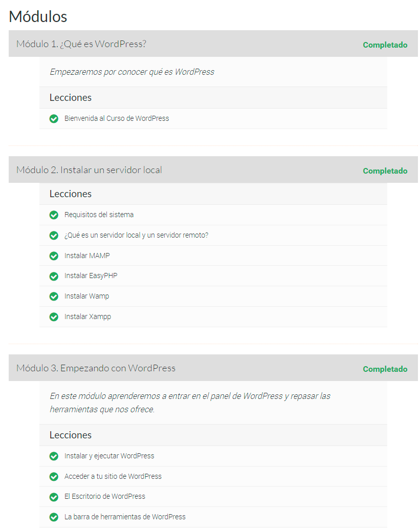The image size is (420, 528).
Task: Click the green check next to Instalar EasyPHP
Action: (54, 276)
